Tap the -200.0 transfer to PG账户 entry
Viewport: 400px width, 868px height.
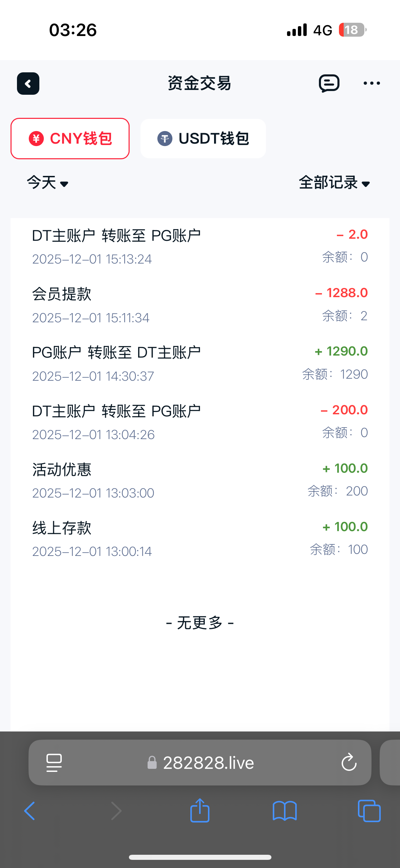[199, 422]
